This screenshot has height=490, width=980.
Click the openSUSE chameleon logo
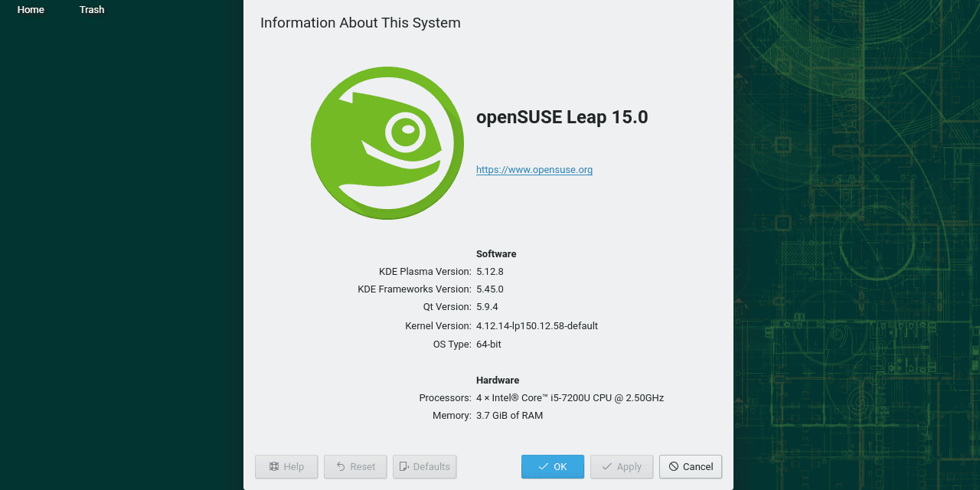coord(387,143)
